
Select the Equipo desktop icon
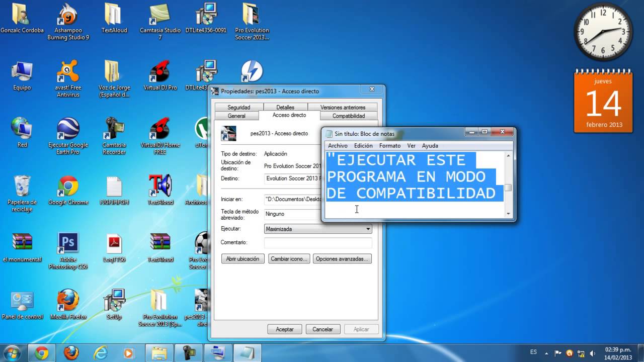pyautogui.click(x=22, y=75)
